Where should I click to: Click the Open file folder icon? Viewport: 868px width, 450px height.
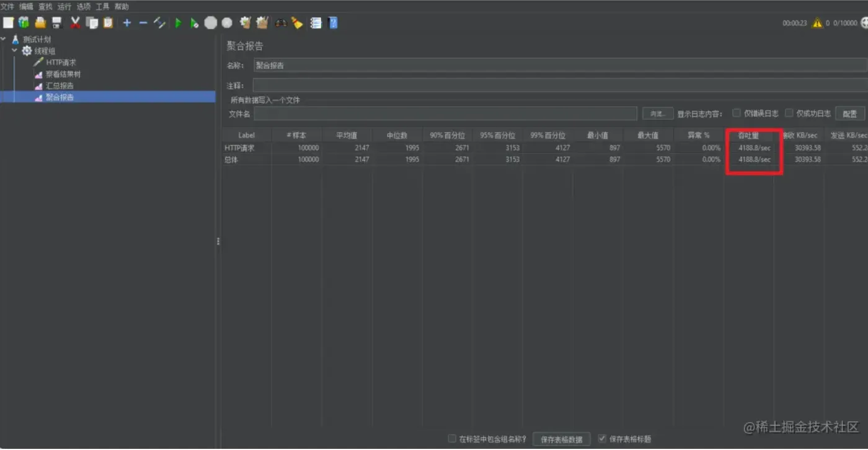click(40, 23)
